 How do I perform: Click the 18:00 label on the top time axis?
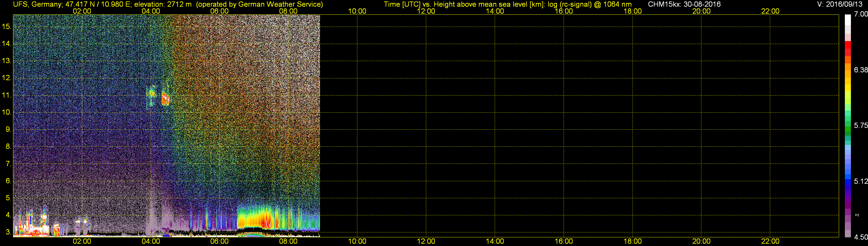pyautogui.click(x=632, y=11)
